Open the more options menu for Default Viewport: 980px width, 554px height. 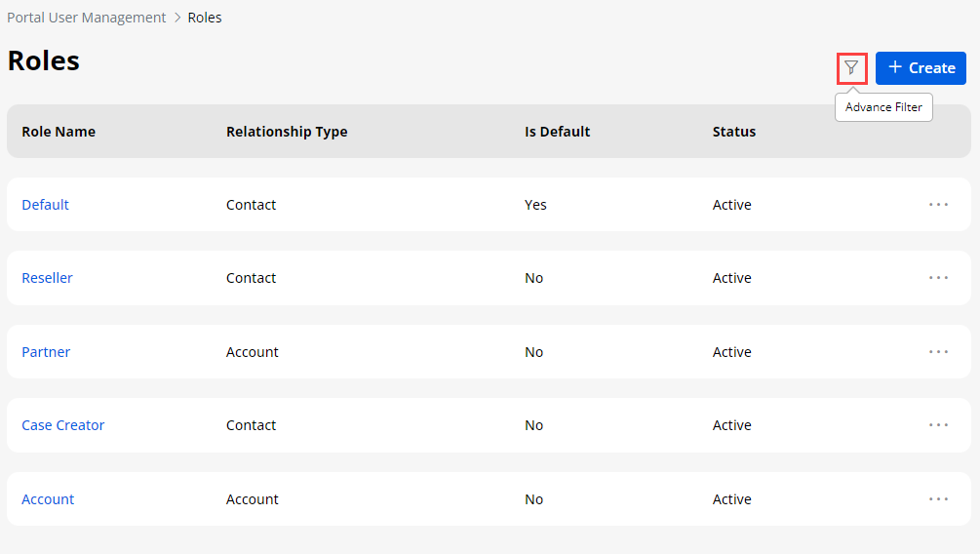(938, 205)
